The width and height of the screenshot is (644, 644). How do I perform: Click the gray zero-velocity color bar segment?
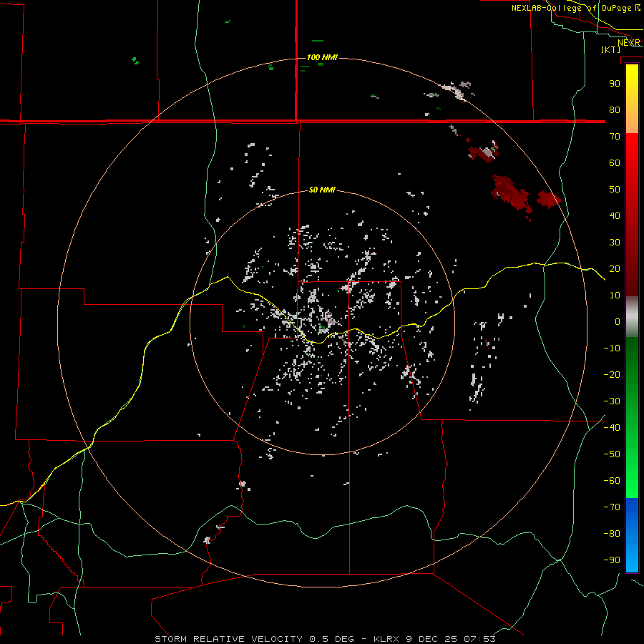pyautogui.click(x=632, y=317)
